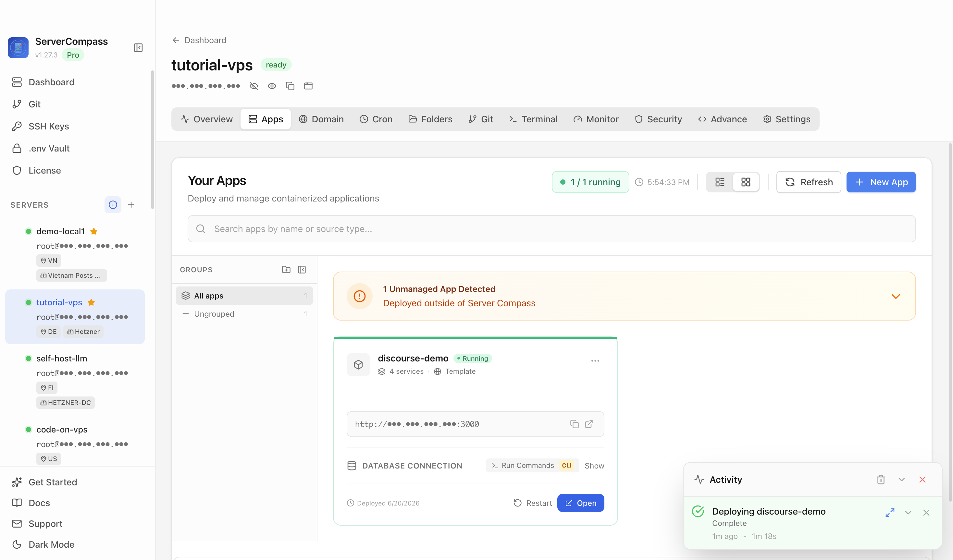Hide the server IP address (crossed-eye icon)
953x560 pixels.
(254, 86)
